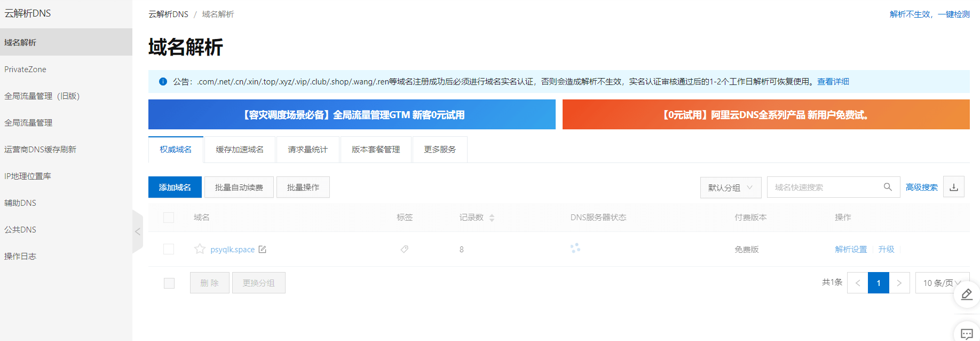Open the floating chat message icon
980x341 pixels.
pyautogui.click(x=967, y=334)
